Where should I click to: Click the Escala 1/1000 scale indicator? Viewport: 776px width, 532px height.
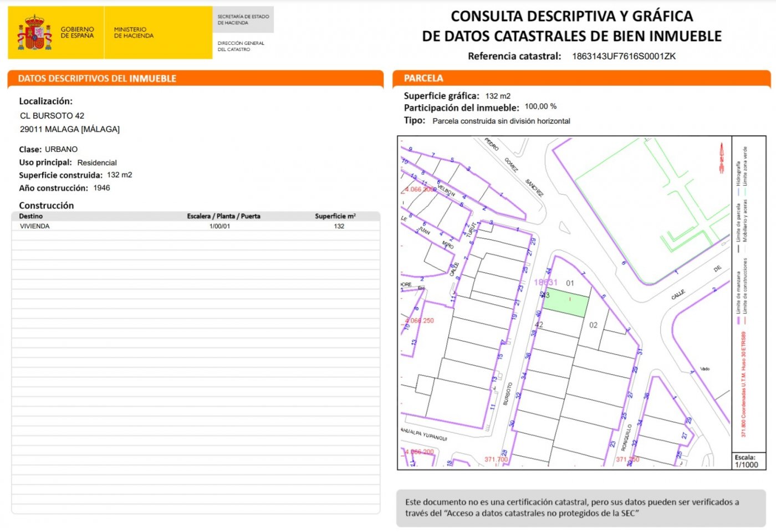(x=747, y=462)
